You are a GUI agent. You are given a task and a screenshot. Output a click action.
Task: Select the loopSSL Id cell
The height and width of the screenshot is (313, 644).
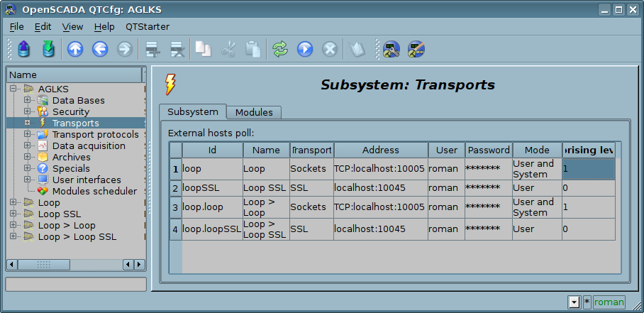[212, 188]
